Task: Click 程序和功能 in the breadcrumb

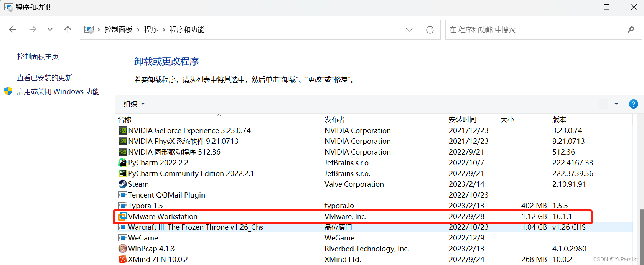Action: click(187, 30)
